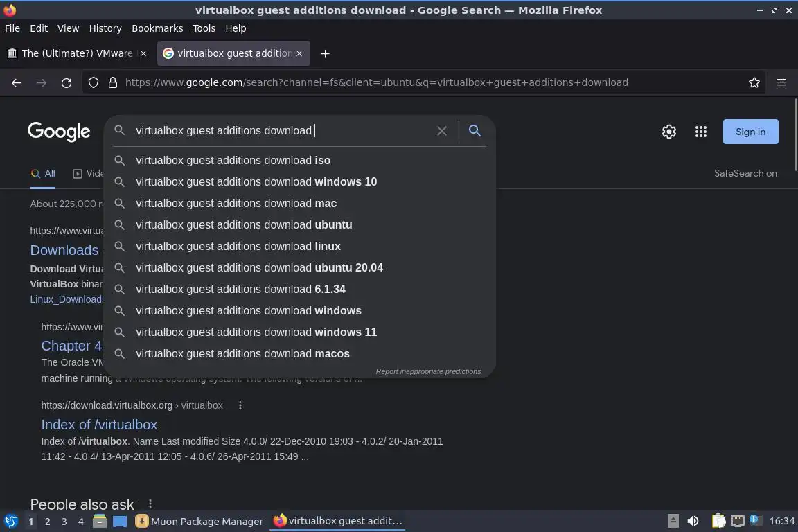Click the Firefox window entry in the taskbar
Viewport: 798px width, 532px height.
(x=338, y=521)
